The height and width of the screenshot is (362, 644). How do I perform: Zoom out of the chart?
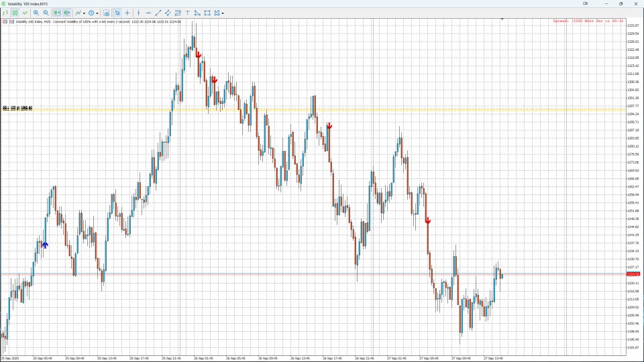(x=46, y=13)
